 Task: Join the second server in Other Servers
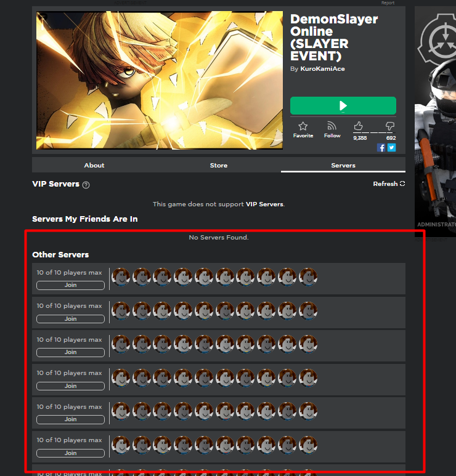[x=70, y=319]
